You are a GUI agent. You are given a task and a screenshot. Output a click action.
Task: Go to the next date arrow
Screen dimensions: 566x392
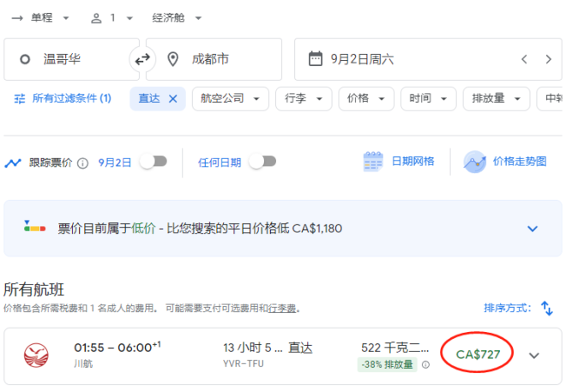point(548,59)
